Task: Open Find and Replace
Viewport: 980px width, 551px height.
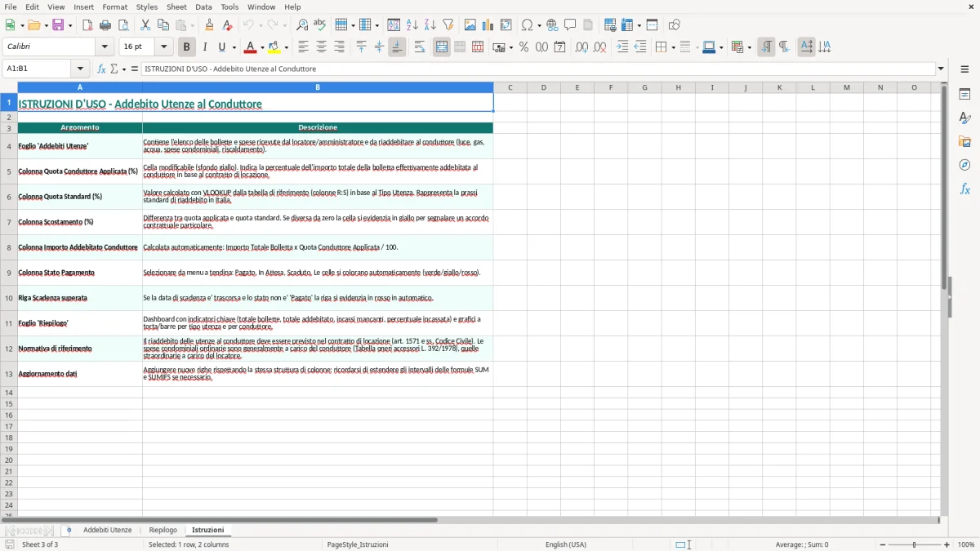Action: pos(302,25)
